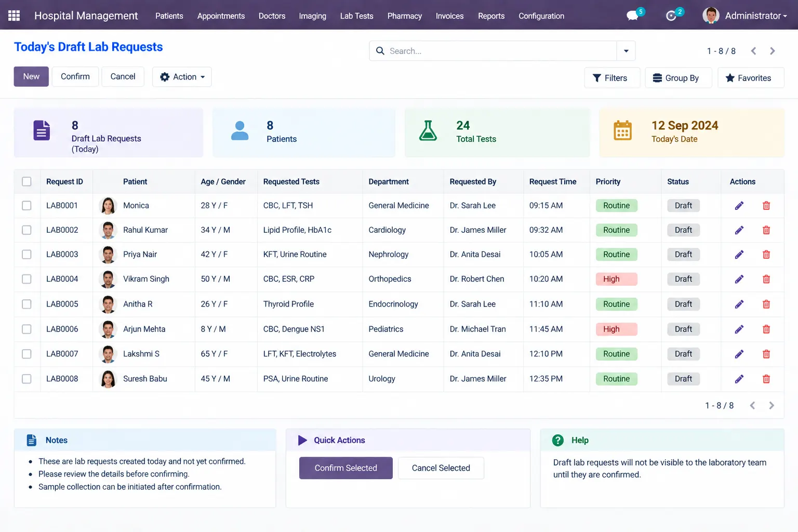Screen dimensions: 798x532
Task: Open the activities clock icon
Action: [x=671, y=16]
